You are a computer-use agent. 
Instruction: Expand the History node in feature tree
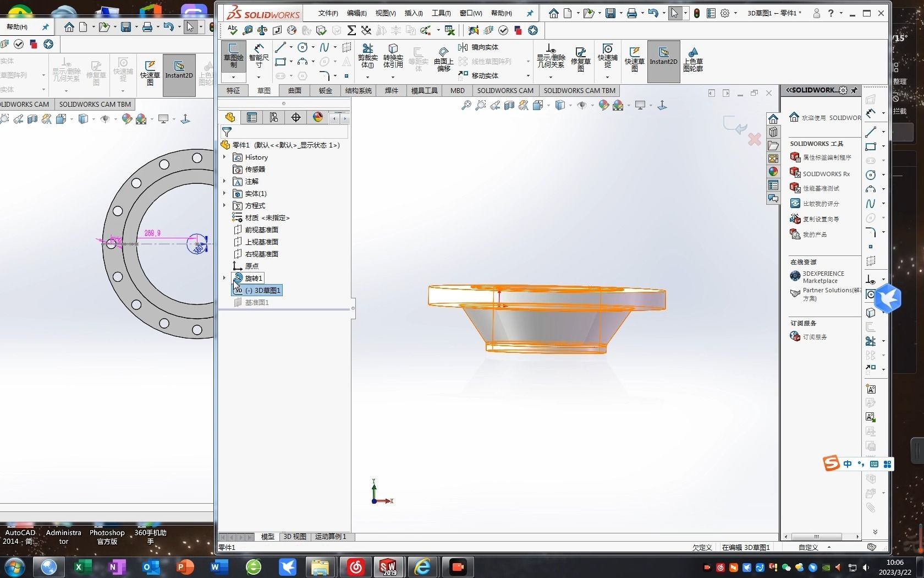click(224, 157)
